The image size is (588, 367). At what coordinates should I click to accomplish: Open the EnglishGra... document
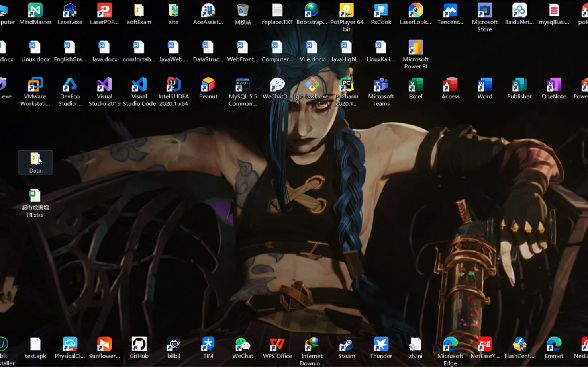tap(70, 51)
